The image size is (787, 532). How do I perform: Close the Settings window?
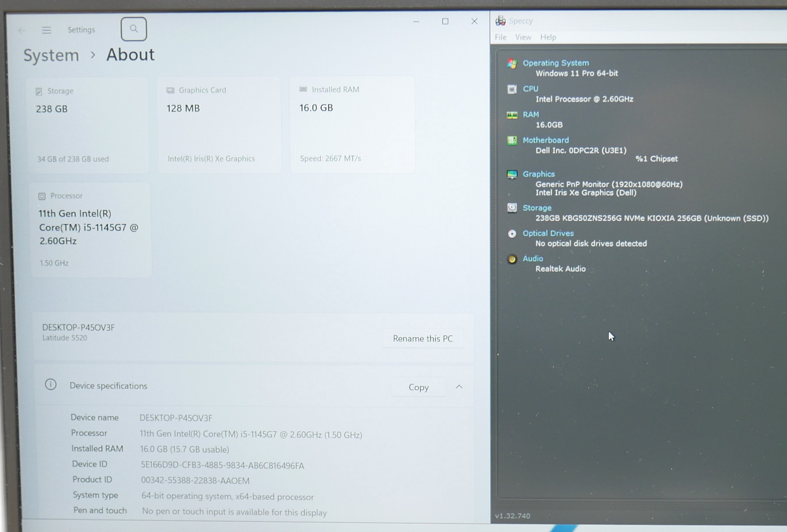point(474,21)
